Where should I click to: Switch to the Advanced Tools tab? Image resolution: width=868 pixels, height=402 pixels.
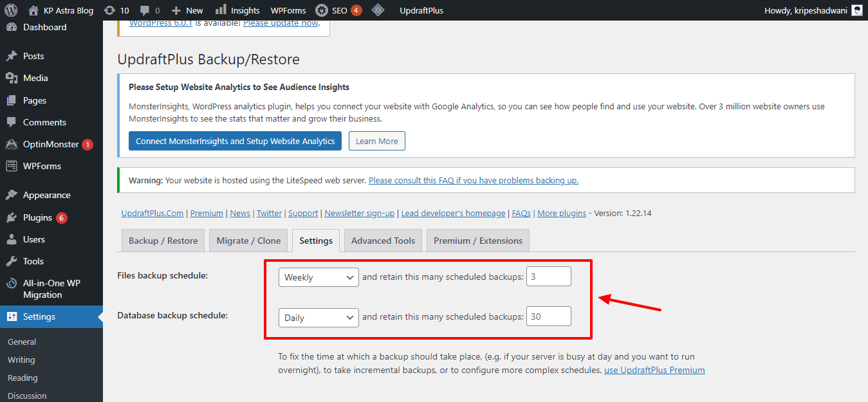(x=383, y=241)
